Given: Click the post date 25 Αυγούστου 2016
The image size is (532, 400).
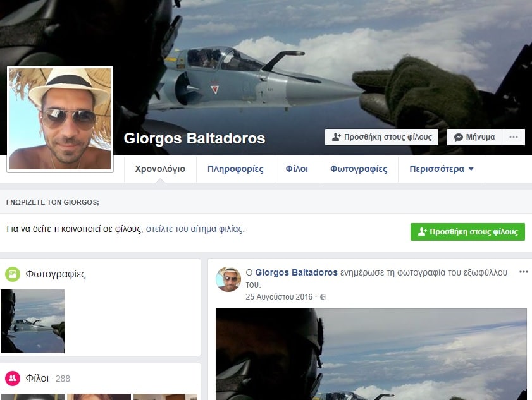Looking at the screenshot, I should coord(279,297).
